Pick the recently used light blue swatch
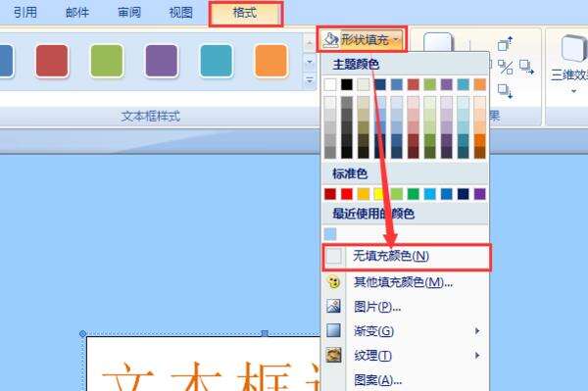The height and width of the screenshot is (391, 588). (x=330, y=234)
